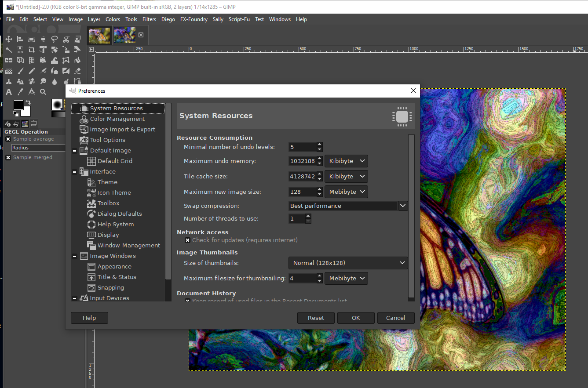Screen dimensions: 588x388
Task: Uncheck Check for updates option
Action: pyautogui.click(x=188, y=240)
